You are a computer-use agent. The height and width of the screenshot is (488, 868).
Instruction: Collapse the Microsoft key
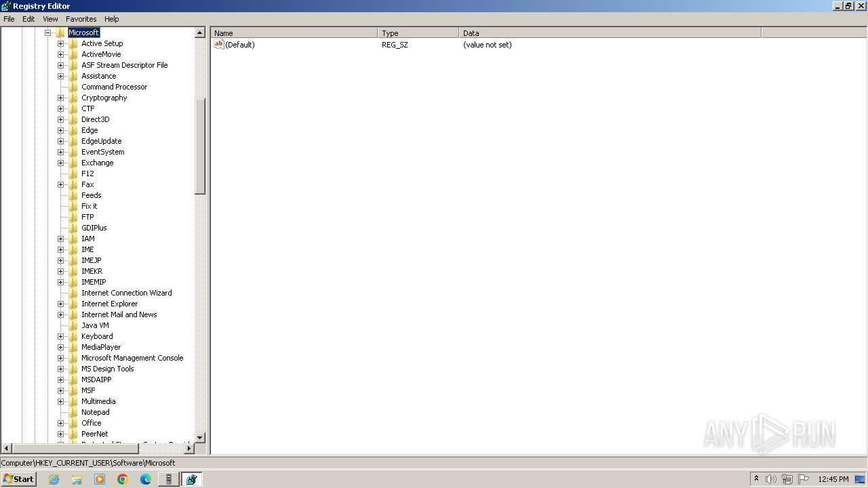coord(48,33)
